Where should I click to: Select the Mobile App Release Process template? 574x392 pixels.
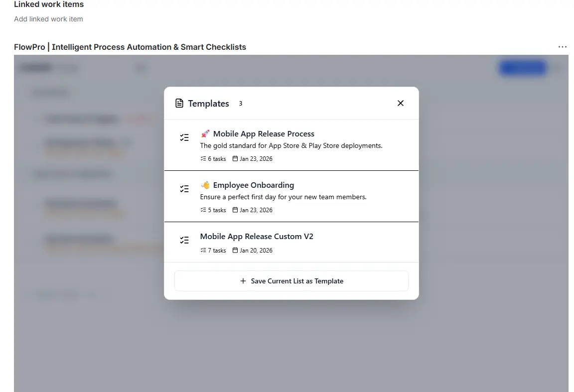point(264,133)
